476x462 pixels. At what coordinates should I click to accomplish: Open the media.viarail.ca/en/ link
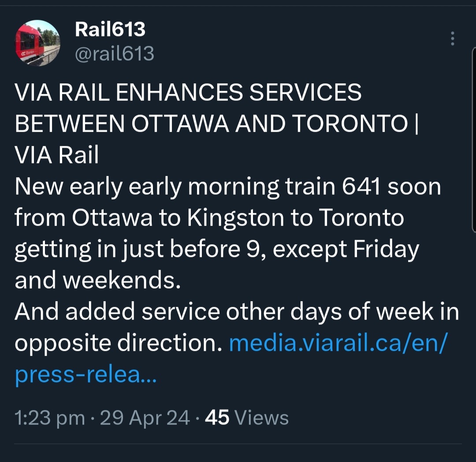pos(338,344)
